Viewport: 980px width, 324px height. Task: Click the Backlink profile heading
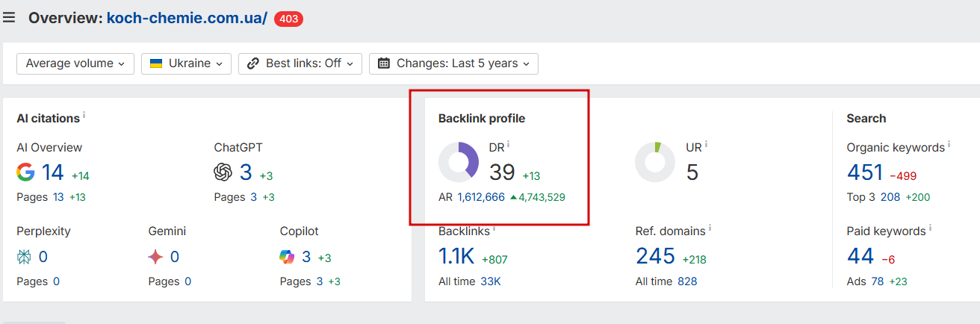pos(481,118)
